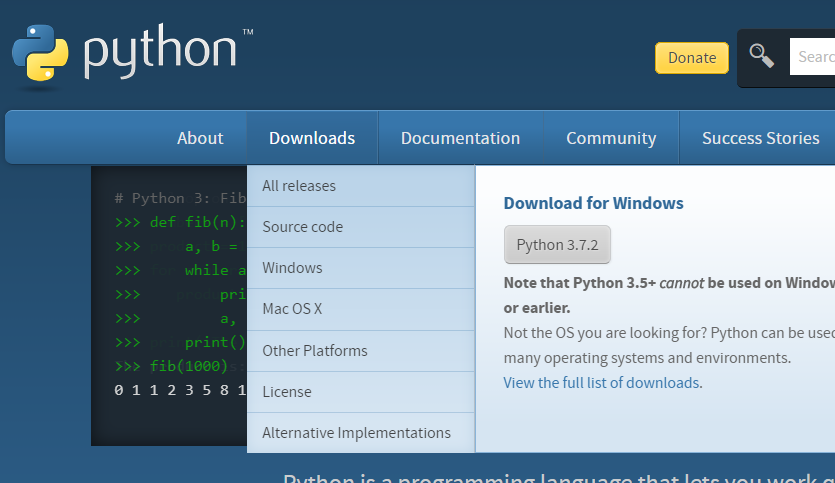Click the 'Note that Python 3.5+ cannot' notice

click(669, 295)
